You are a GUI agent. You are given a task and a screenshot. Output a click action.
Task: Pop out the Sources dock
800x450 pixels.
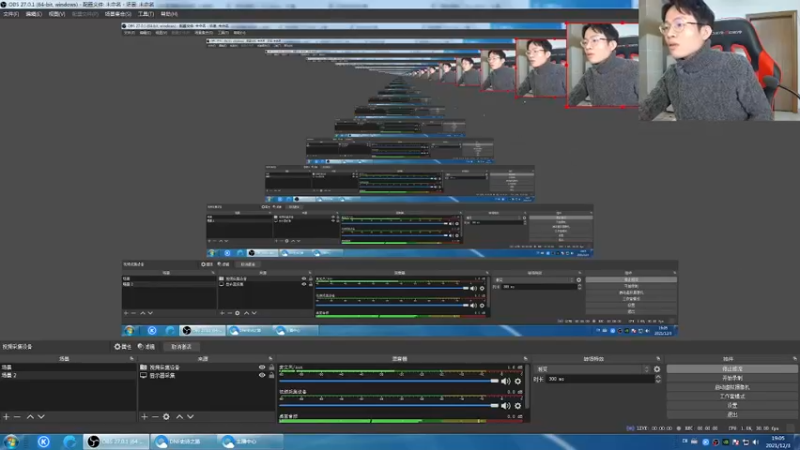click(270, 359)
